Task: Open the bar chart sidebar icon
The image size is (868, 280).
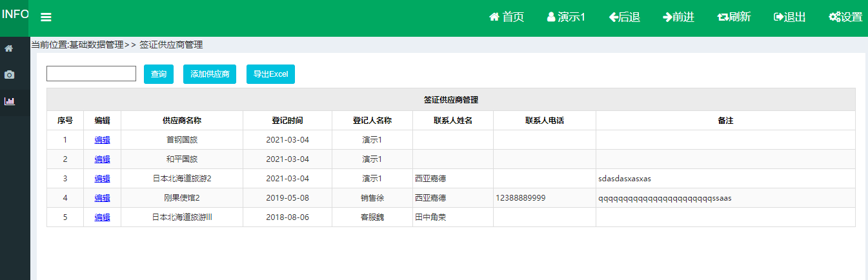Action: [9, 101]
